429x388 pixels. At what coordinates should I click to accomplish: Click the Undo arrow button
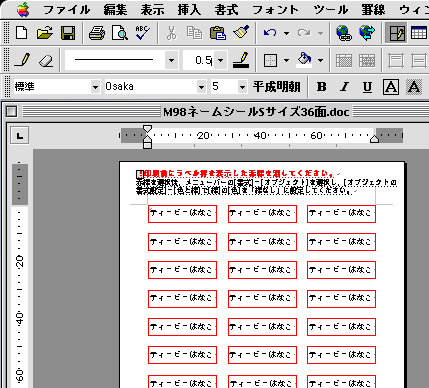tap(270, 33)
